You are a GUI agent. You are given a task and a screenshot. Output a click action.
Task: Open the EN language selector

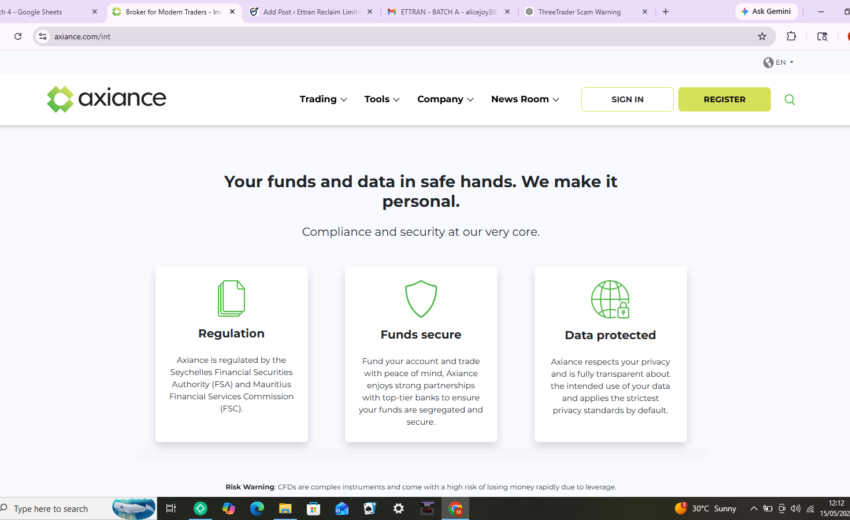coord(778,62)
